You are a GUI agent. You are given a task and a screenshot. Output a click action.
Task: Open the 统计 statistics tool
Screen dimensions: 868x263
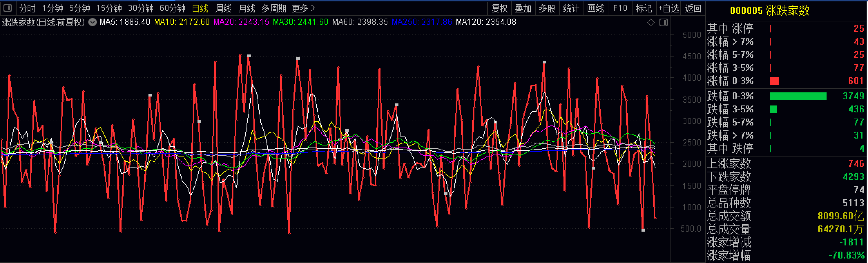[x=571, y=8]
